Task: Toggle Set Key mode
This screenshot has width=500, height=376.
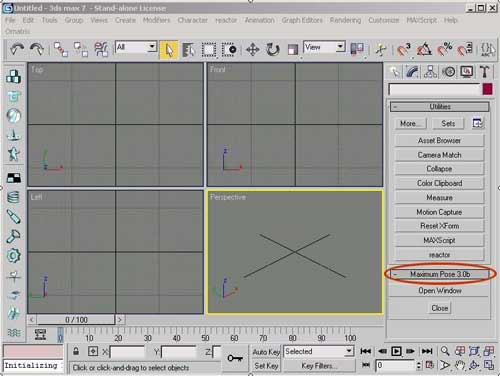Action: click(266, 366)
